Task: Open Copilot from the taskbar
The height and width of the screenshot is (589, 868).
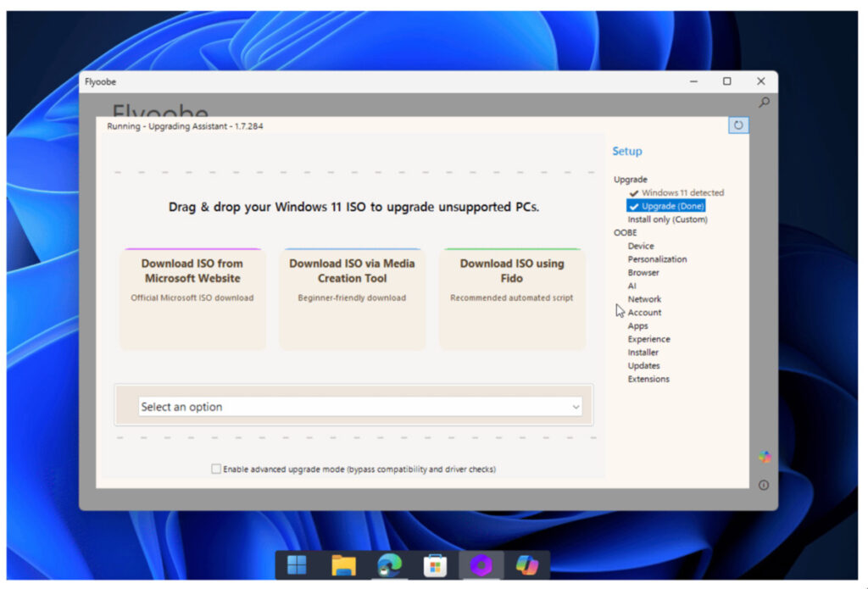Action: click(526, 565)
